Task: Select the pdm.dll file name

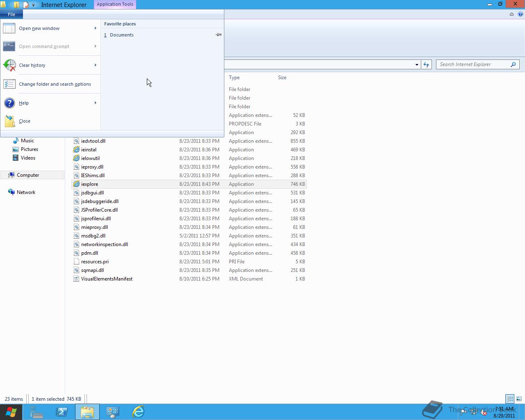Action: coord(89,253)
